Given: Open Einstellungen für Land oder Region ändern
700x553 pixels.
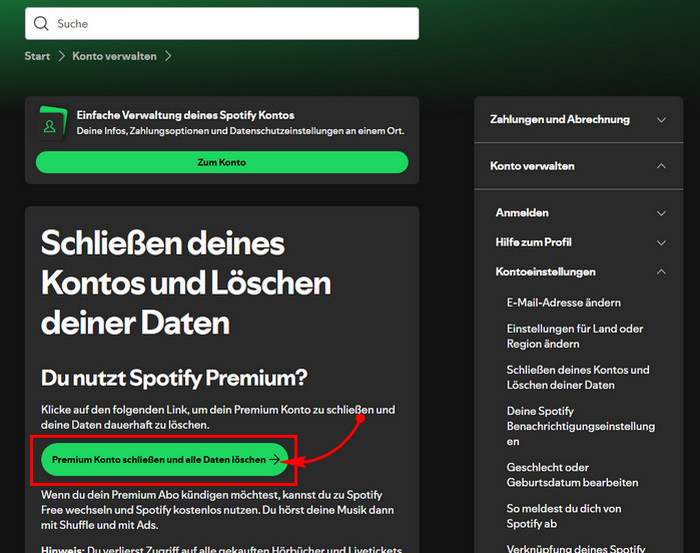Looking at the screenshot, I should [x=575, y=336].
